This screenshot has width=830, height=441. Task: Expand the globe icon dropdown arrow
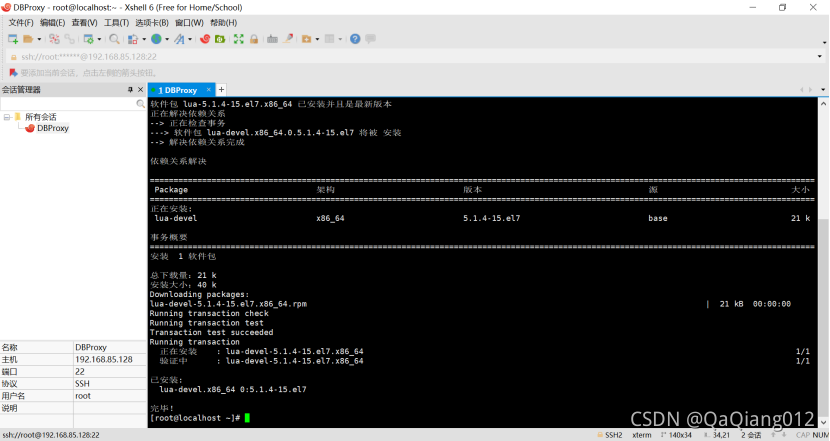click(167, 39)
